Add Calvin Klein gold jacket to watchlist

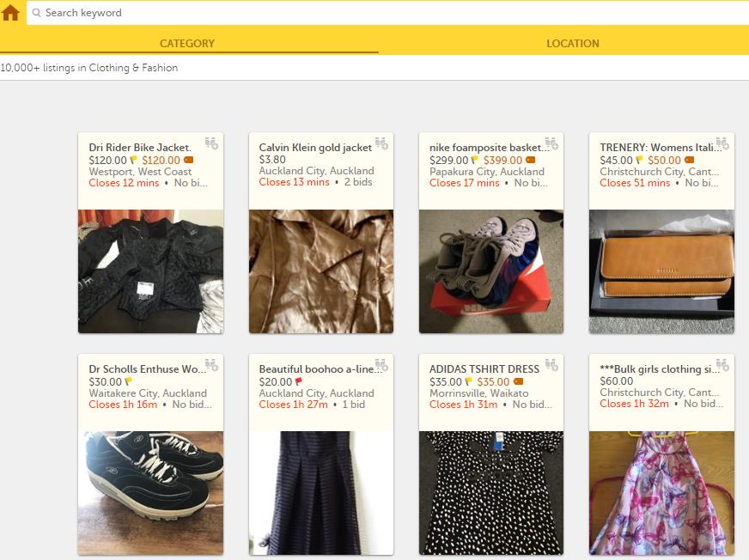381,143
